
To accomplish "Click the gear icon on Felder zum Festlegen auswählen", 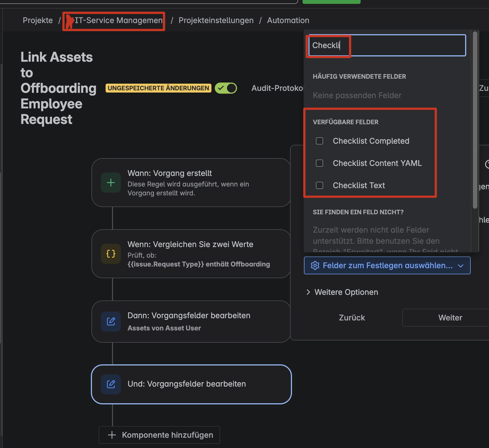I will [x=315, y=265].
